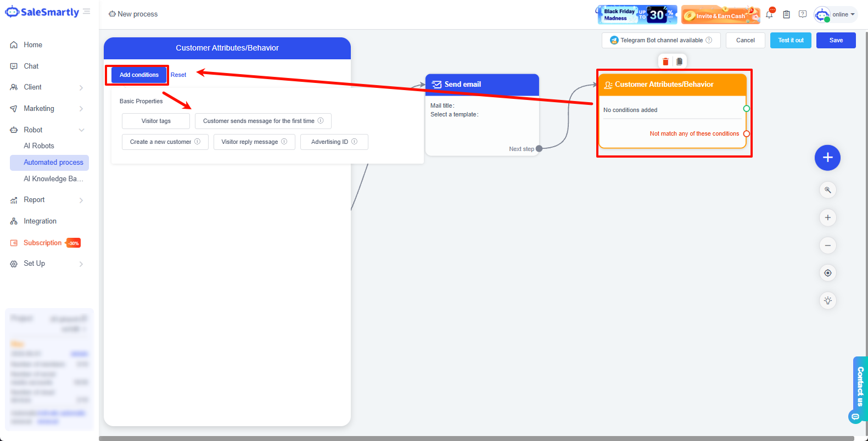Delete the selected node with trash icon
The image size is (868, 441).
point(665,62)
